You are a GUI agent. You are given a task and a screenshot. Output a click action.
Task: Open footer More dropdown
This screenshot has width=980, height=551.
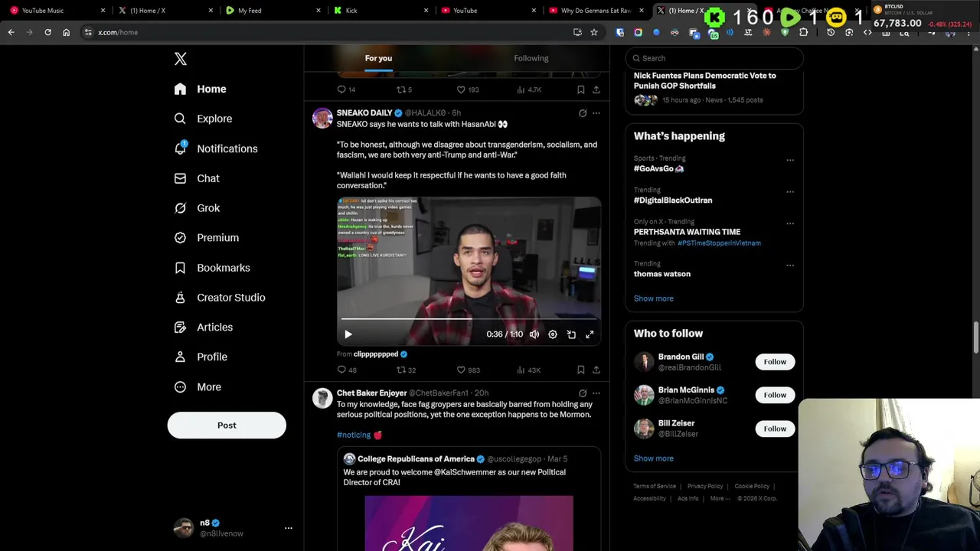pos(719,498)
